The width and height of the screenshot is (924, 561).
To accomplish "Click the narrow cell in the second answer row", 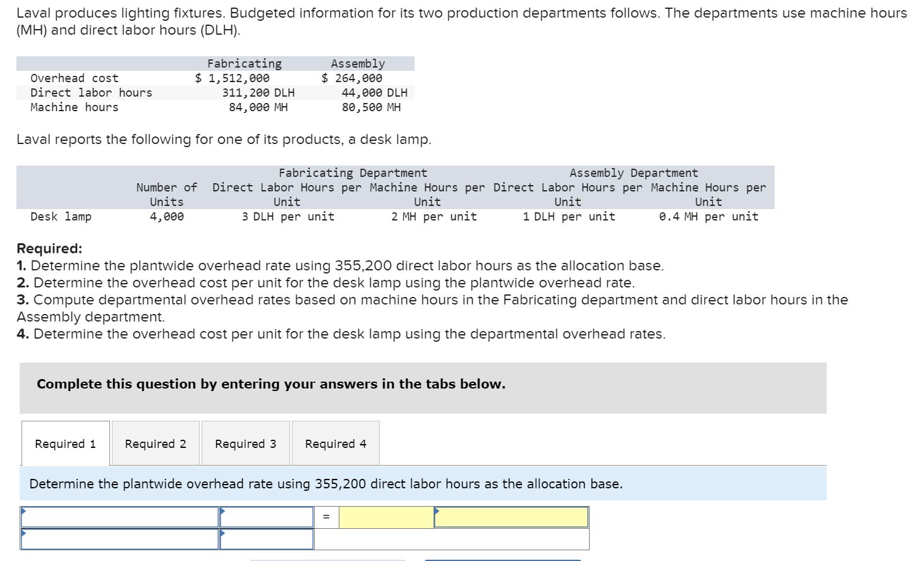I will coord(267,539).
